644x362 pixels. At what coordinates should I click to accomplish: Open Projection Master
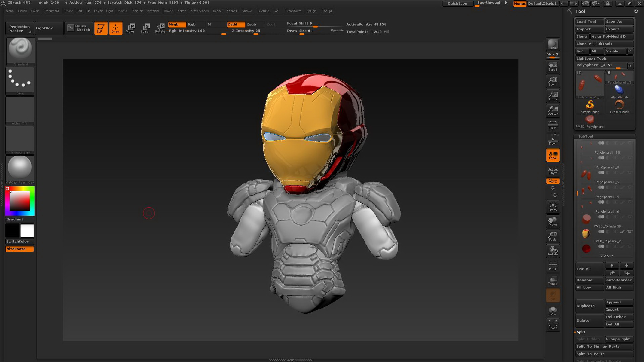tap(19, 28)
